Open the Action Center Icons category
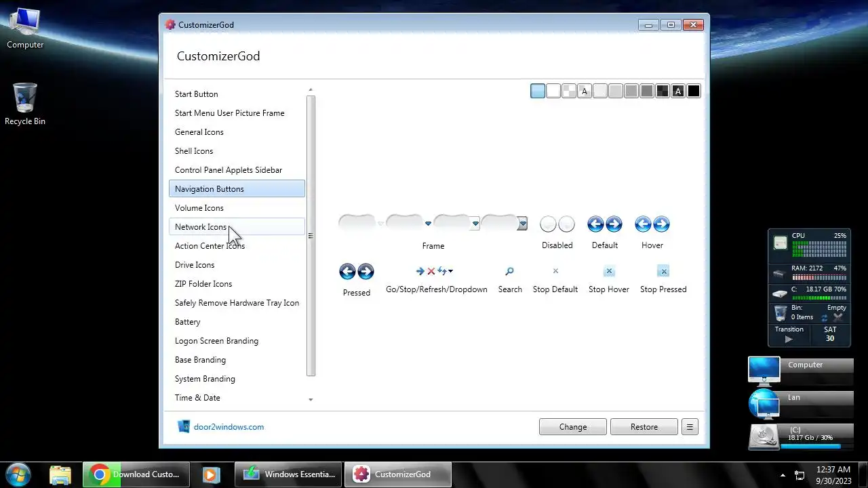This screenshot has width=868, height=488. 237,246
